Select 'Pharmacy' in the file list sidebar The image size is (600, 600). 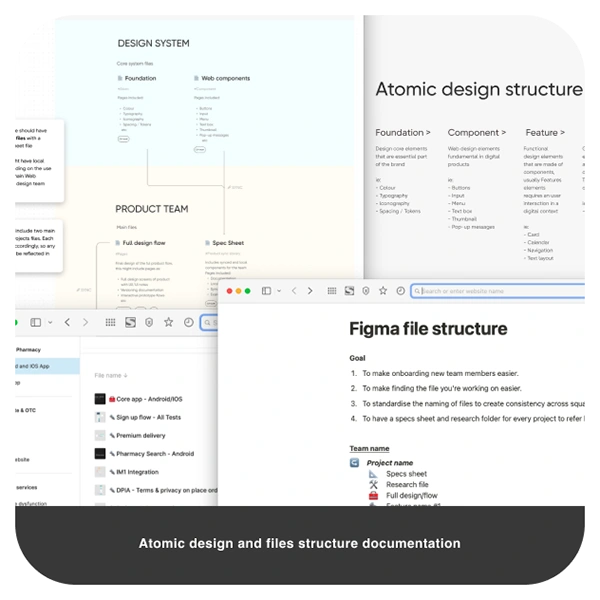[28, 350]
